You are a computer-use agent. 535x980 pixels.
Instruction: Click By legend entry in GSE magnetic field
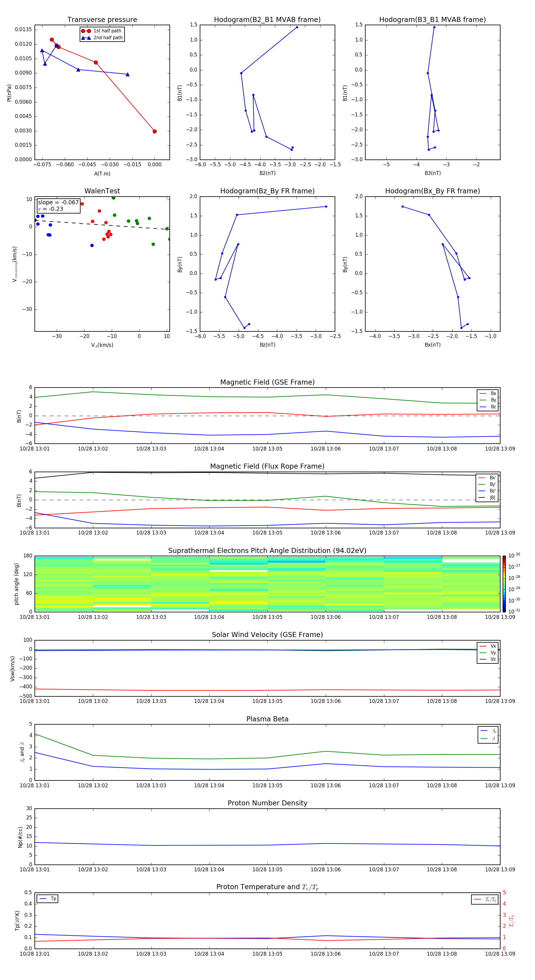click(x=488, y=400)
